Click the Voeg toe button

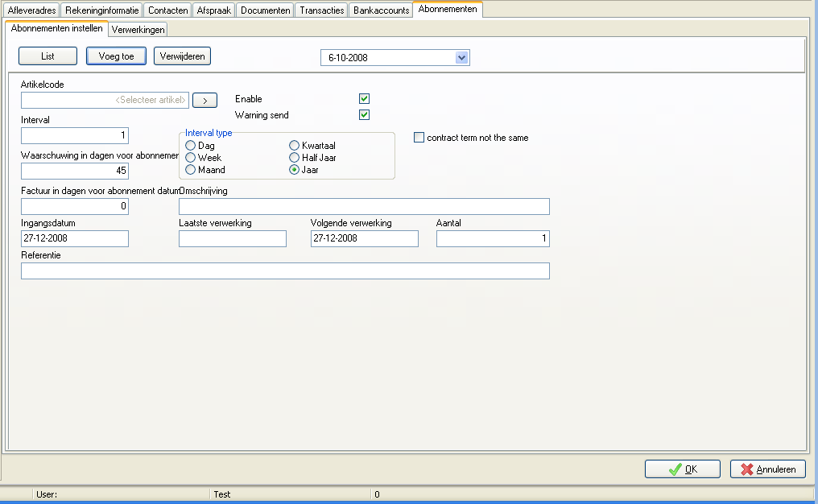tap(116, 56)
